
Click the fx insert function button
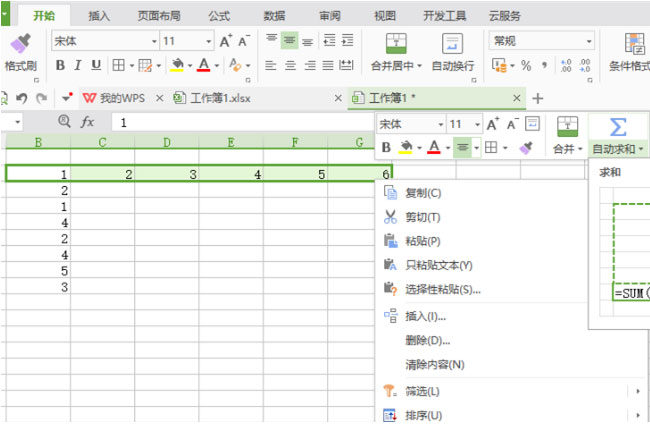(x=87, y=122)
